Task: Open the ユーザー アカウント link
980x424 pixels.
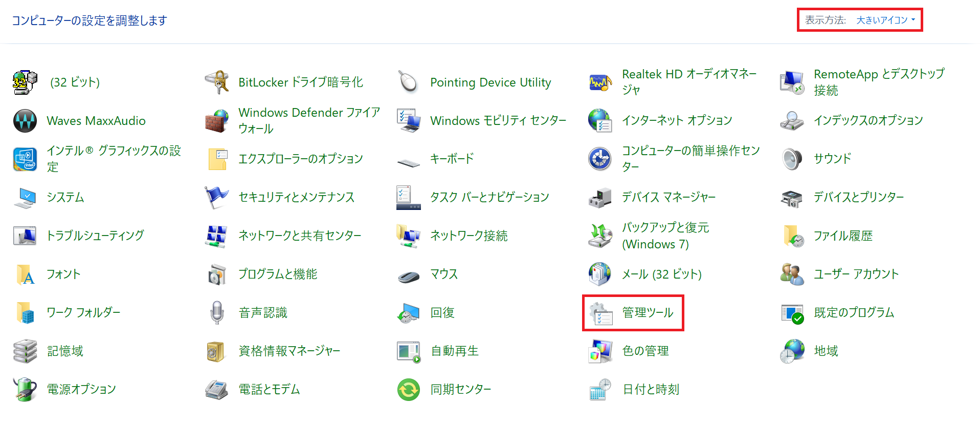Action: [856, 274]
